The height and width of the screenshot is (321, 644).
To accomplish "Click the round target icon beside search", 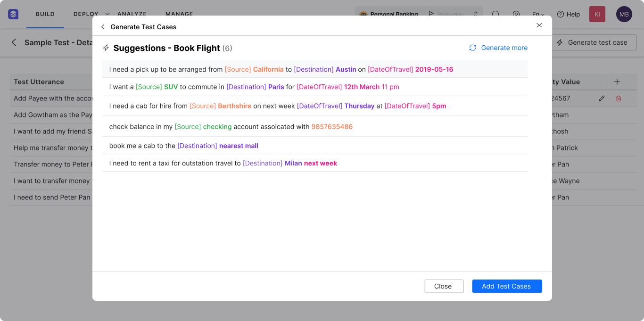I will (x=516, y=14).
